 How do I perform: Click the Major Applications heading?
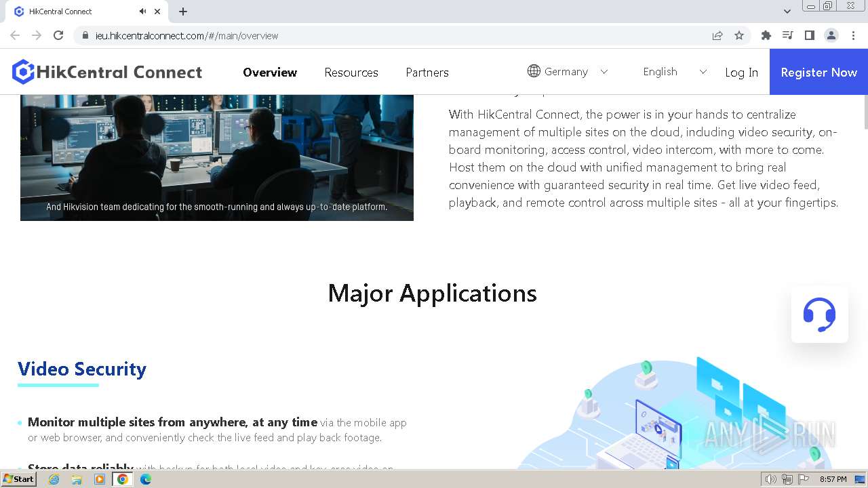tap(433, 293)
